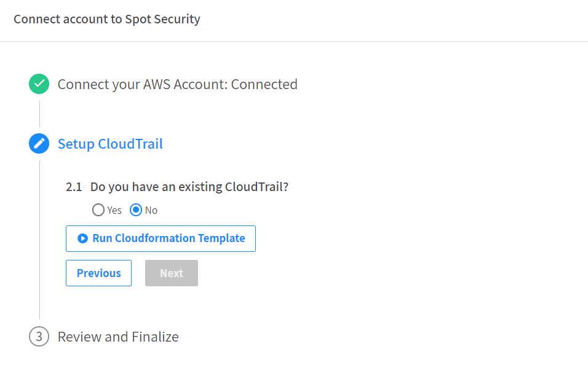The image size is (588, 376).
Task: Click the play icon on Cloudformation button
Action: tap(82, 238)
